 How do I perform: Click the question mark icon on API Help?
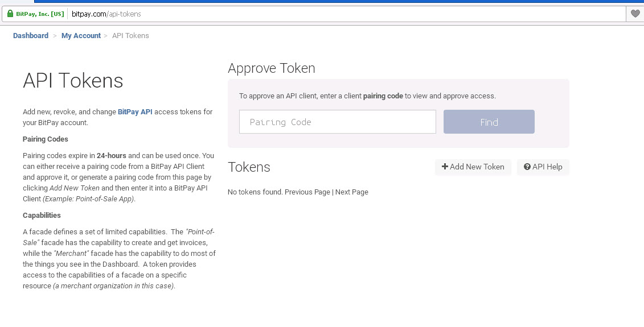[527, 167]
